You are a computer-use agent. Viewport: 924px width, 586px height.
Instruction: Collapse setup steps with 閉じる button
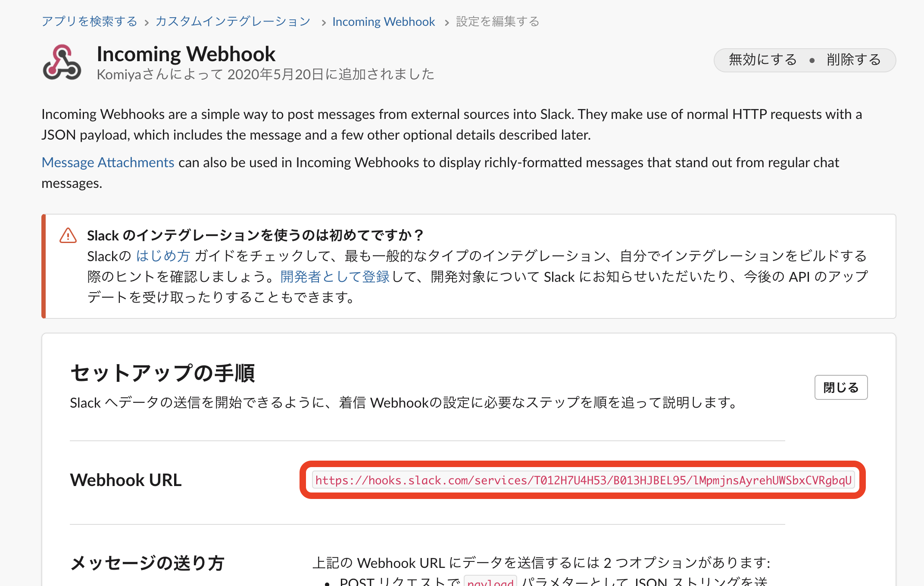pos(841,387)
